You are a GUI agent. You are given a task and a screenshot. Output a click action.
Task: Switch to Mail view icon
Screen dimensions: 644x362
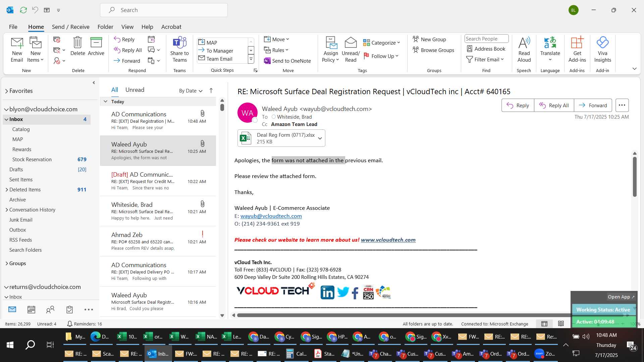pos(12,309)
